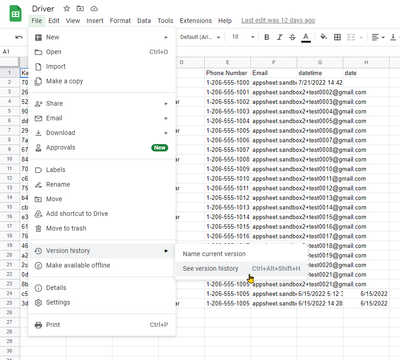
Task: Choose Move to trash
Action: click(x=102, y=229)
